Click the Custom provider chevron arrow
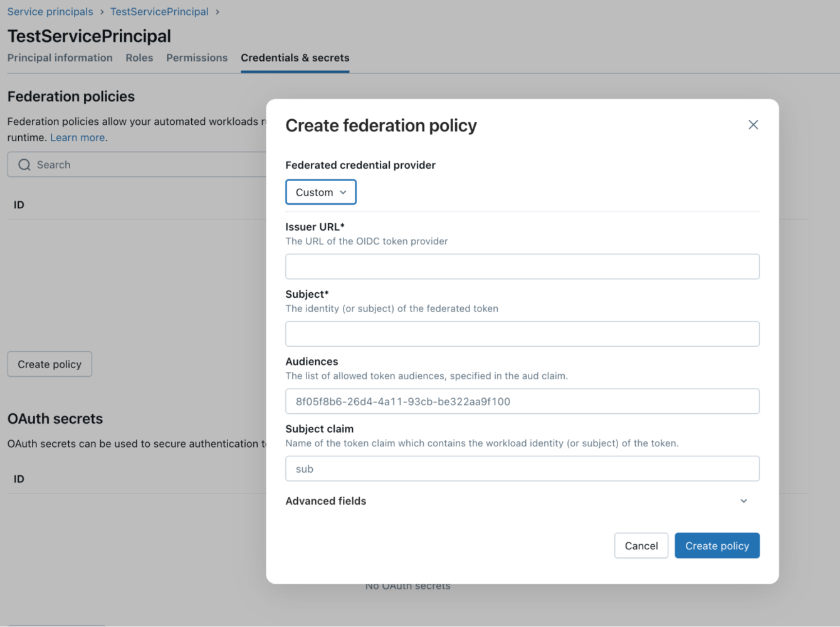Viewport: 840px width, 627px height. [x=343, y=192]
